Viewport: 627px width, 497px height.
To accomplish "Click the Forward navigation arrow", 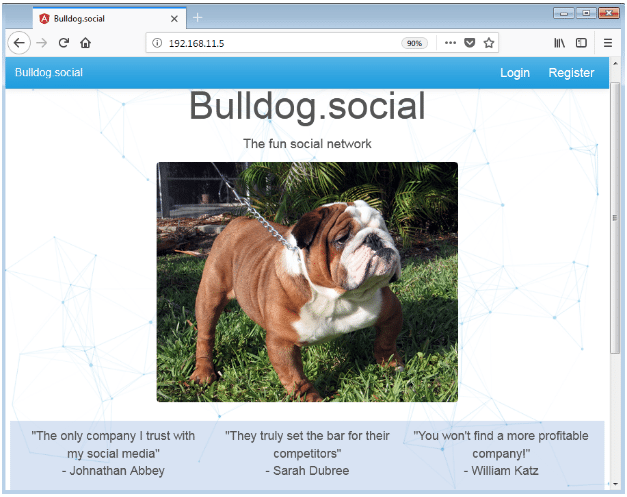I will 41,43.
